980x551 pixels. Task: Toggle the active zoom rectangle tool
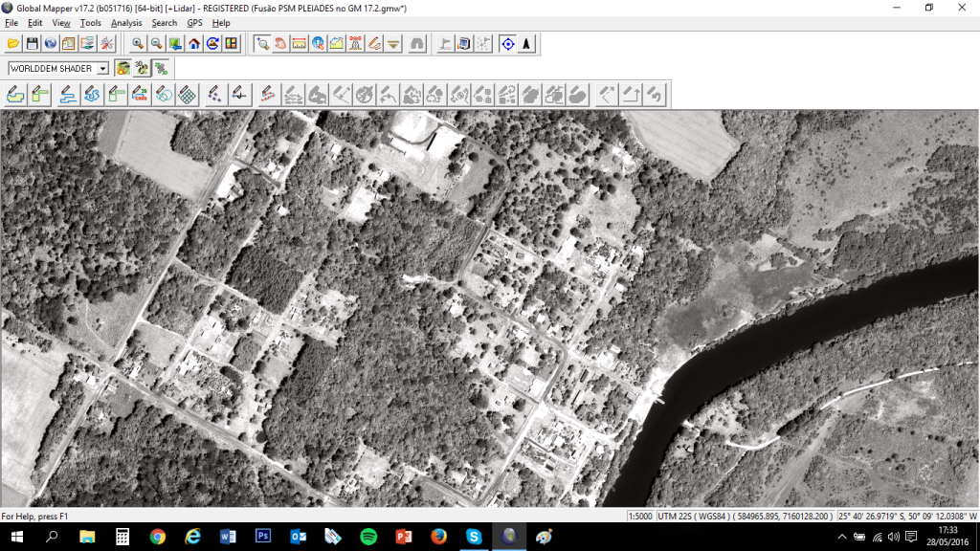coord(261,43)
